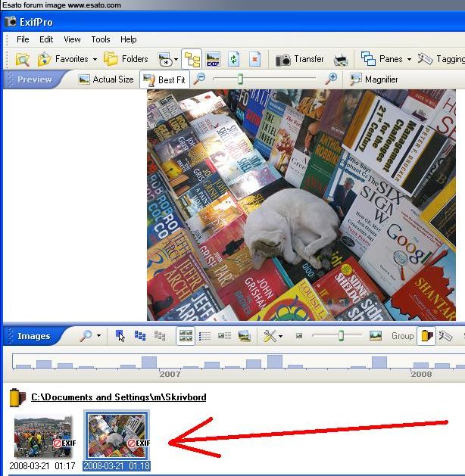The image size is (465, 476).
Task: Click the C:\Documents and Settings\m\Skrivbord path link
Action: coord(119,397)
